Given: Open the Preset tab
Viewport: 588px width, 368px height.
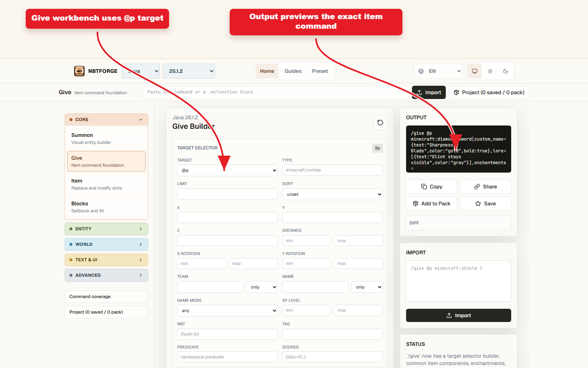Looking at the screenshot, I should click(320, 71).
